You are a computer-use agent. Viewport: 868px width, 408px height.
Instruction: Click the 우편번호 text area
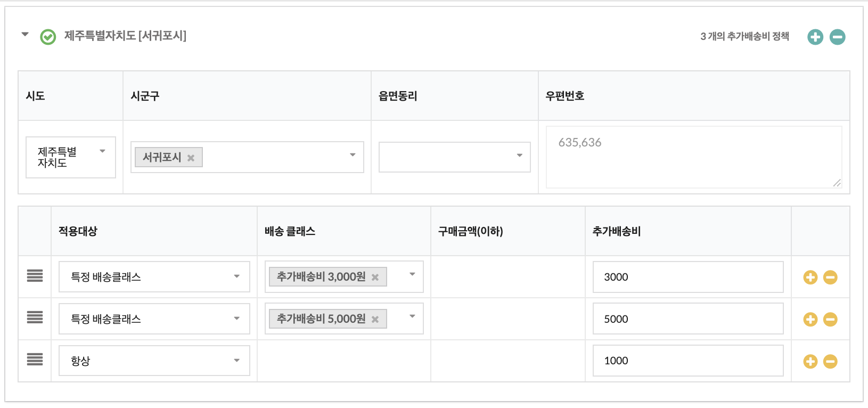pos(693,157)
